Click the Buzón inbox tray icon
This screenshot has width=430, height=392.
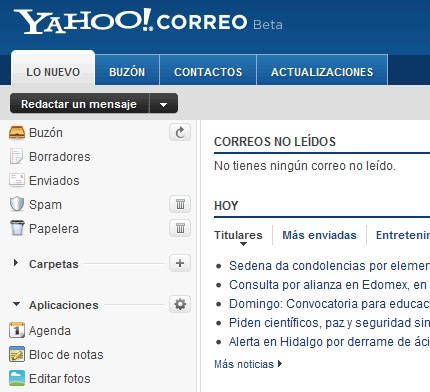click(x=17, y=132)
